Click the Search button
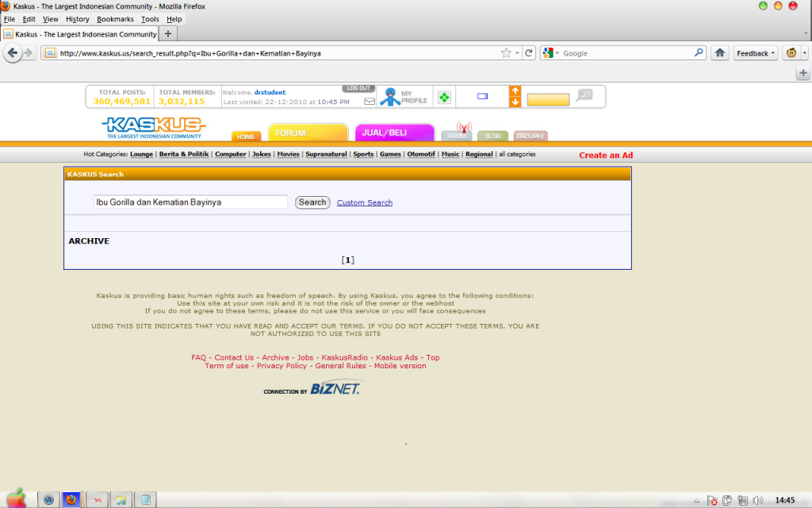Viewport: 812px width, 508px height. pos(312,202)
